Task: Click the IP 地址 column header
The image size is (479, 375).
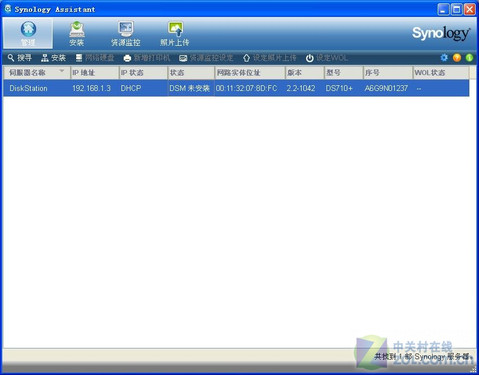Action: (94, 72)
